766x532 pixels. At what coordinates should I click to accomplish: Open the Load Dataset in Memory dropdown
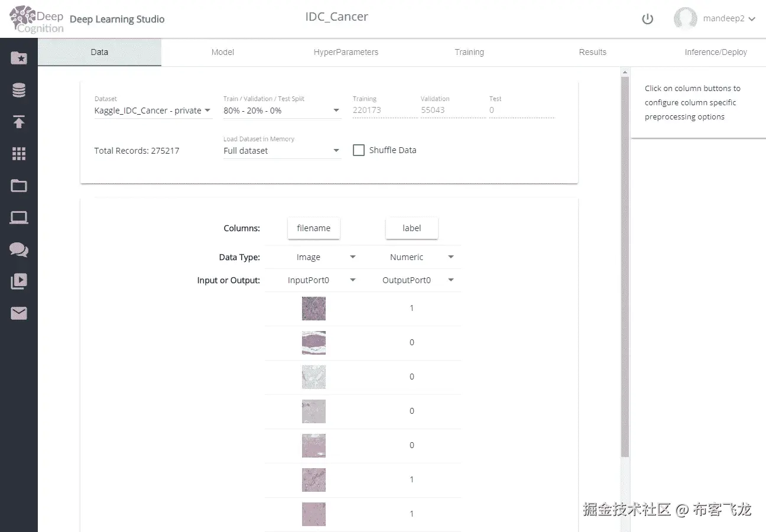(283, 151)
